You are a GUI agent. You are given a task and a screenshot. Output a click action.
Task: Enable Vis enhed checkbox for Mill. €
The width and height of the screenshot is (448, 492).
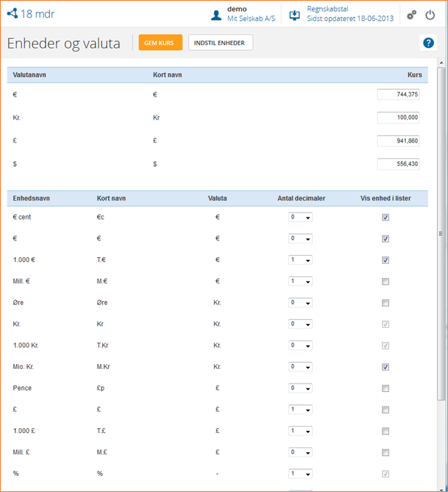pyautogui.click(x=385, y=281)
